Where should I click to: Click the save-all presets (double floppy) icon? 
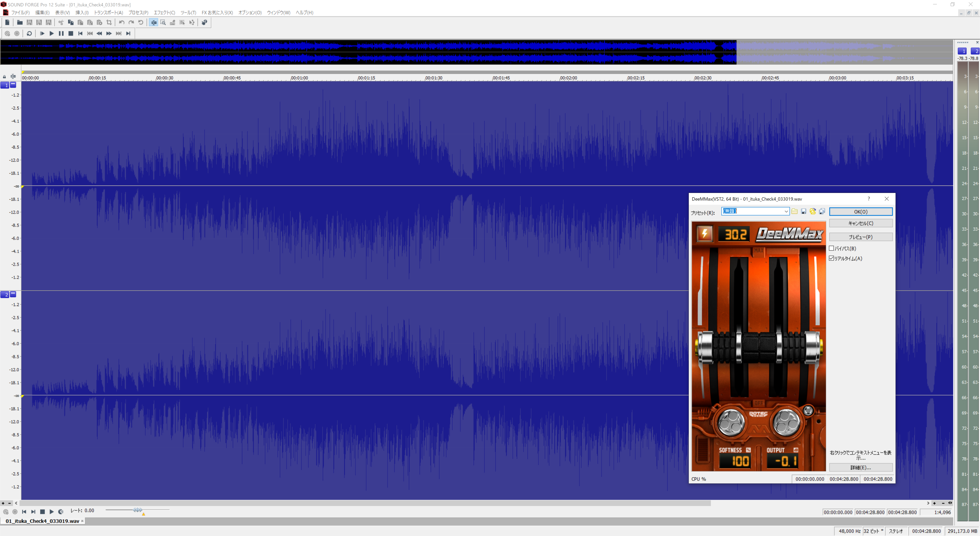(822, 212)
